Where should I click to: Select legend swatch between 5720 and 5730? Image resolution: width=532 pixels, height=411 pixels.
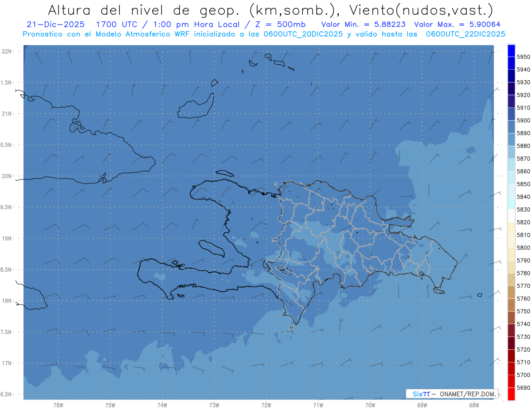click(511, 343)
